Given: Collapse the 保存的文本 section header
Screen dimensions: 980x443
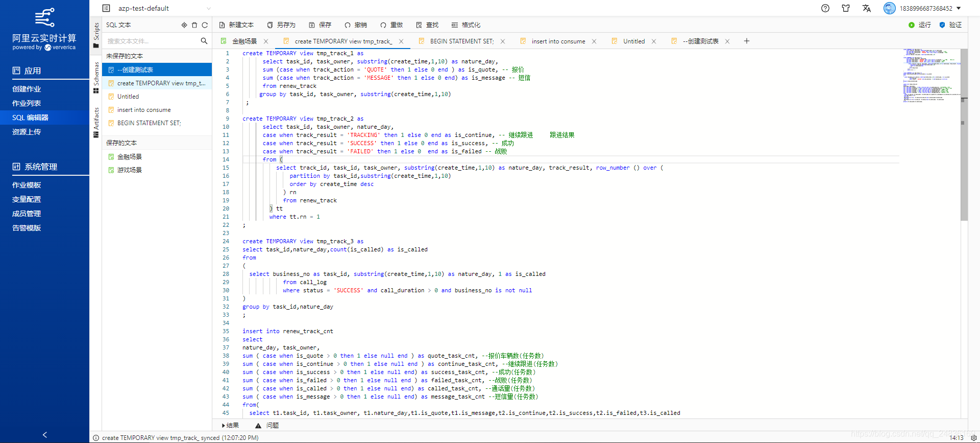Looking at the screenshot, I should 157,143.
